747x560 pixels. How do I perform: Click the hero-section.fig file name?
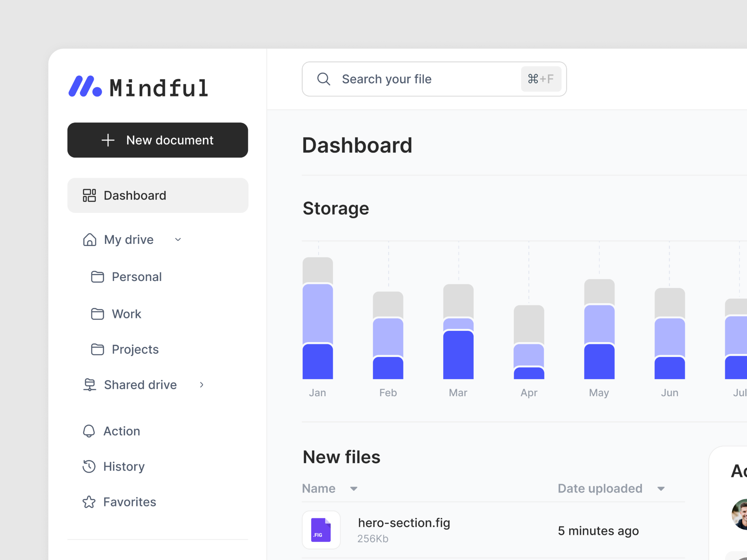(x=404, y=523)
